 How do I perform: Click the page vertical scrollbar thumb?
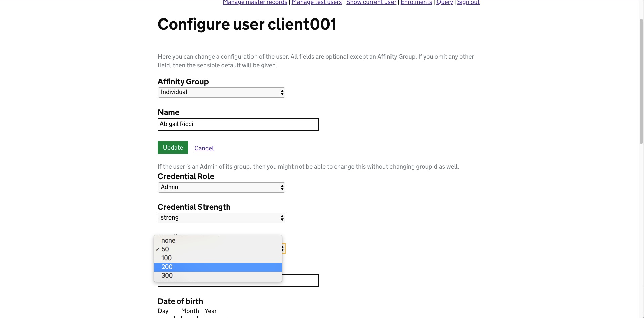pos(641,81)
